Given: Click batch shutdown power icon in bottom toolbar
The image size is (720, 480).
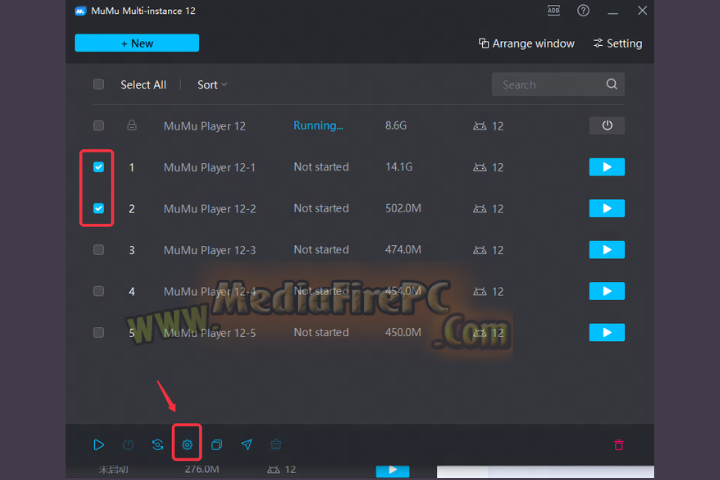Looking at the screenshot, I should pos(128,445).
